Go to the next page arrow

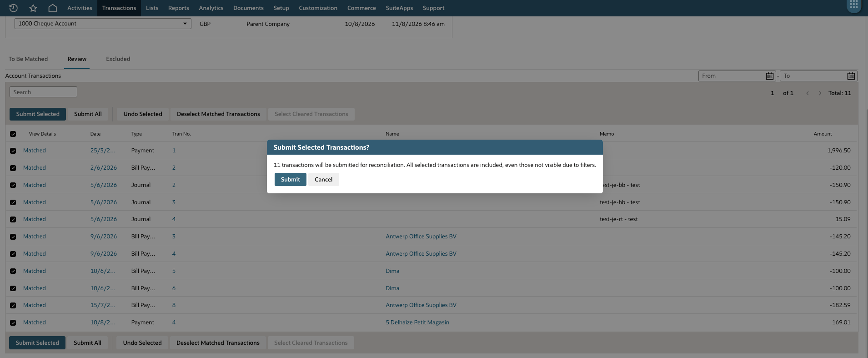click(820, 93)
